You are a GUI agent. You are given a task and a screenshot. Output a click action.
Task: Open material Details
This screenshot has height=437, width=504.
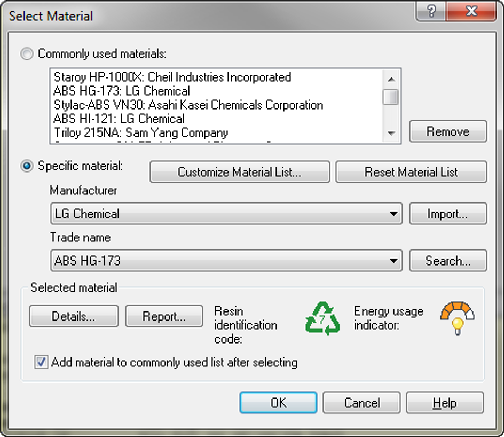(74, 316)
